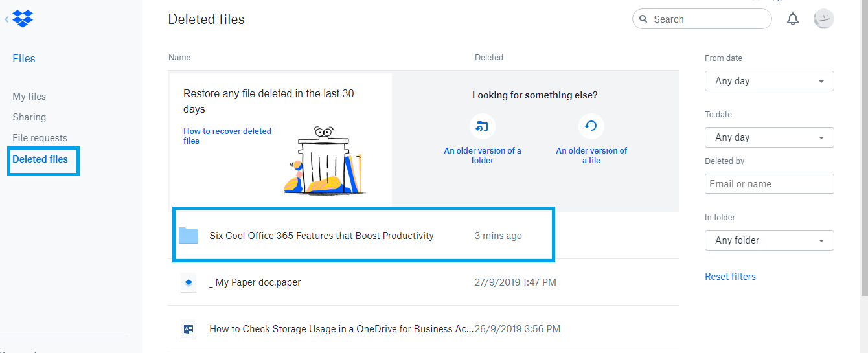
Task: Click the Search box
Action: pyautogui.click(x=702, y=19)
